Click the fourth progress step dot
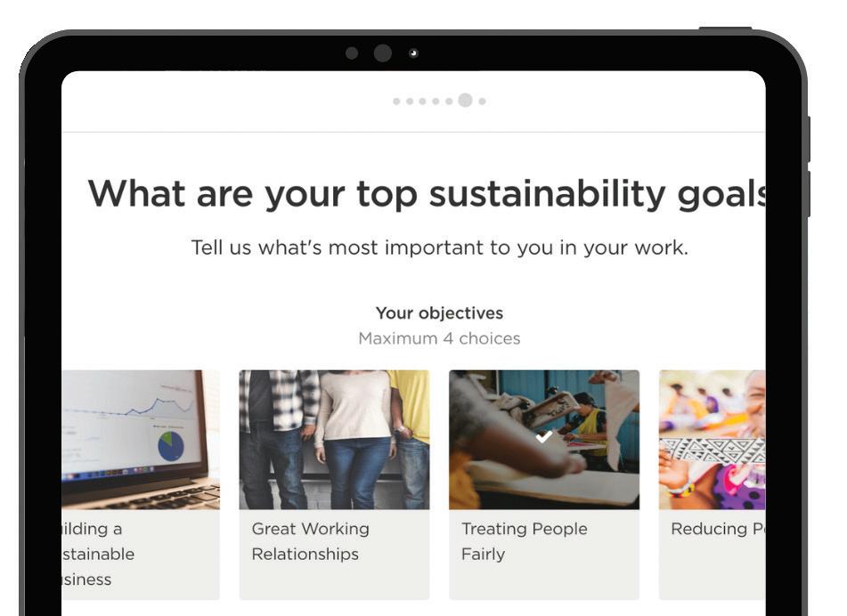 pos(436,101)
